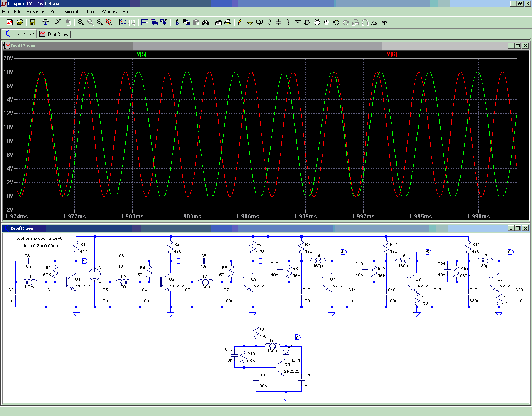Click the Tile Windows icon
532x416 pixels.
pos(145,22)
